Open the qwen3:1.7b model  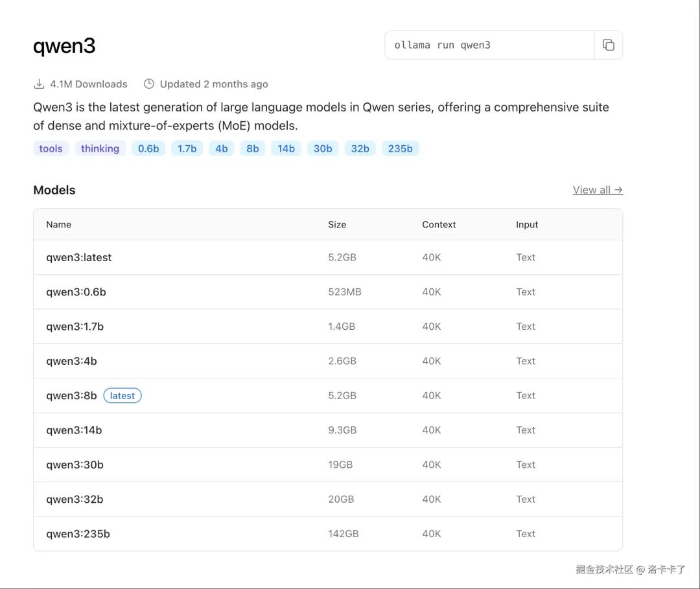pos(75,327)
